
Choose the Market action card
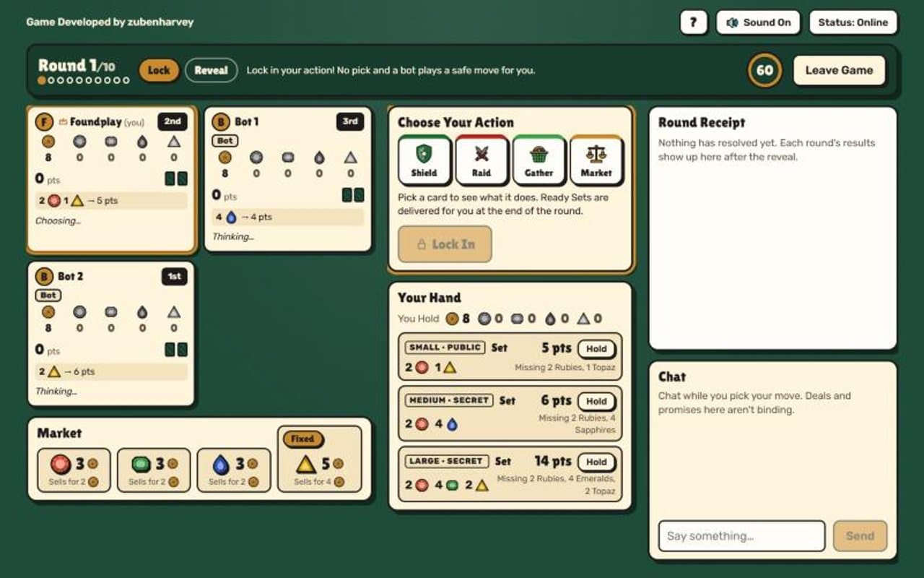click(x=596, y=160)
